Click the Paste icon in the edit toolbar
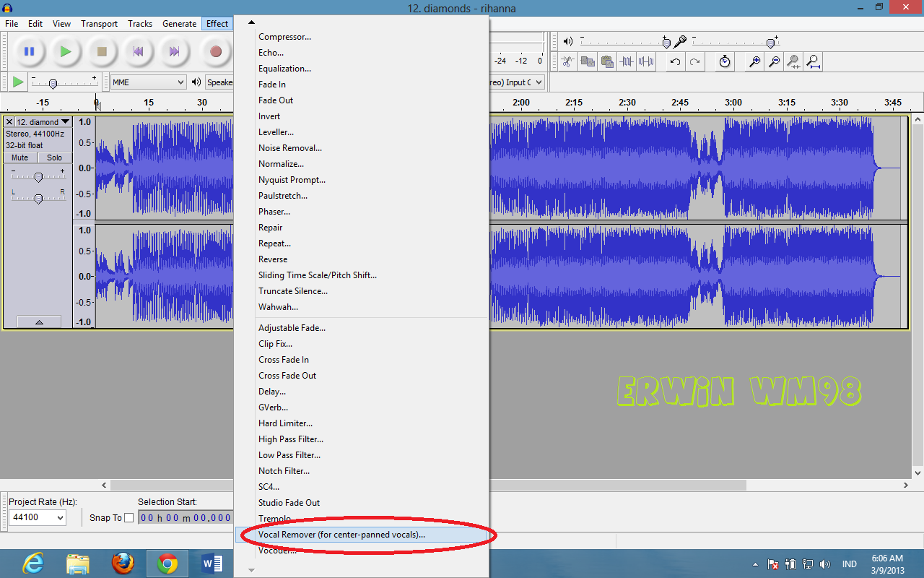This screenshot has height=578, width=924. (x=607, y=61)
